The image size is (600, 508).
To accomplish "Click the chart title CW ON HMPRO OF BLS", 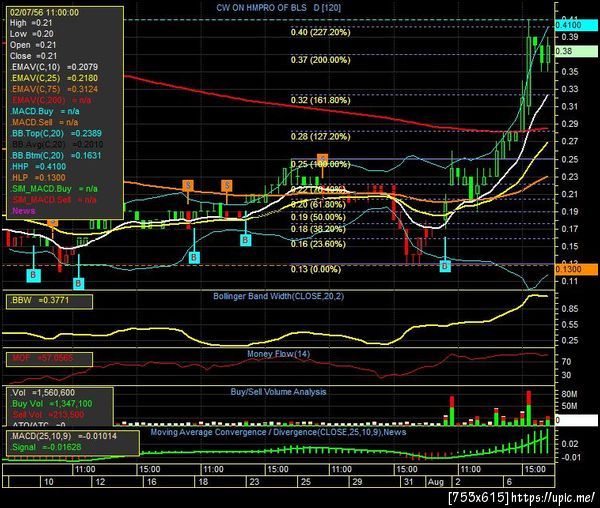I will click(x=262, y=8).
